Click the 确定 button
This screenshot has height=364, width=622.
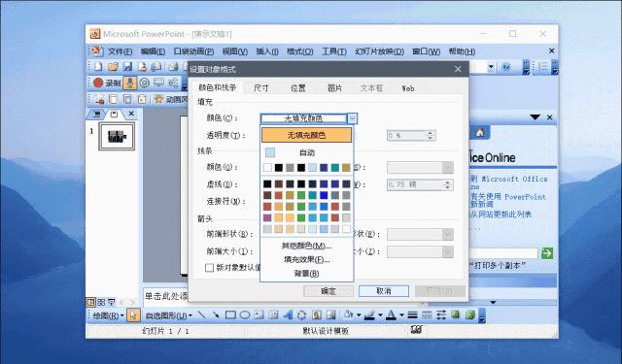(x=328, y=291)
